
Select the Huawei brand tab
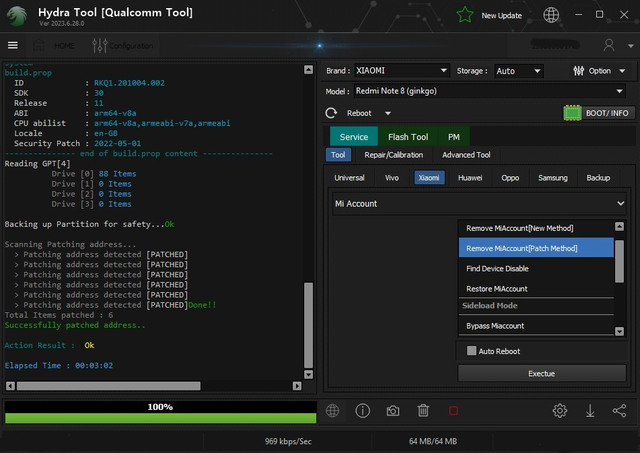(470, 178)
